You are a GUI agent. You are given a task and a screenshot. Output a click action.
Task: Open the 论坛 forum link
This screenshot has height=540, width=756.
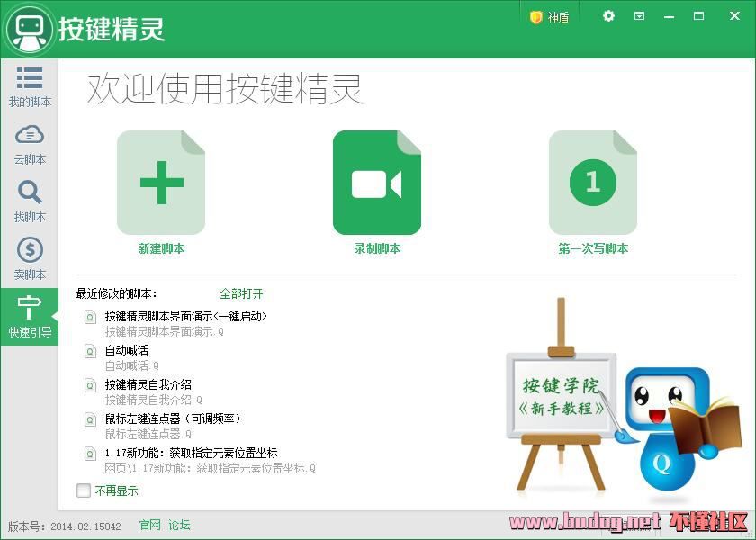pos(179,525)
